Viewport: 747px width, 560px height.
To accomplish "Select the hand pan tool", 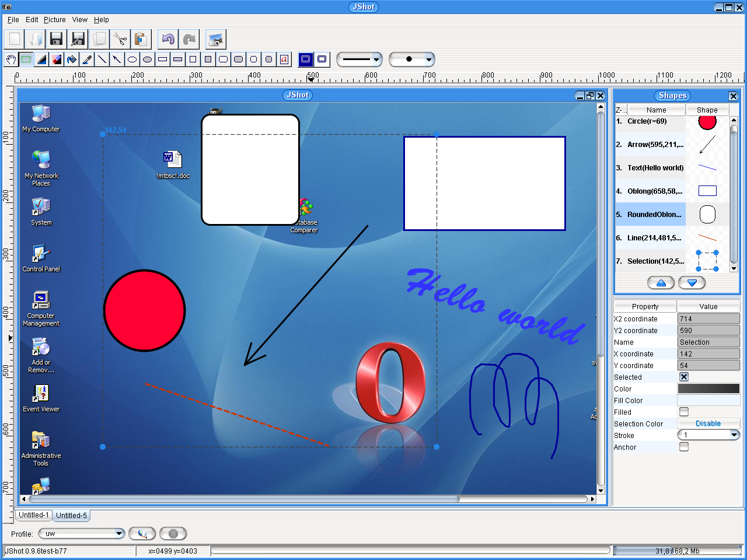I will pyautogui.click(x=11, y=60).
